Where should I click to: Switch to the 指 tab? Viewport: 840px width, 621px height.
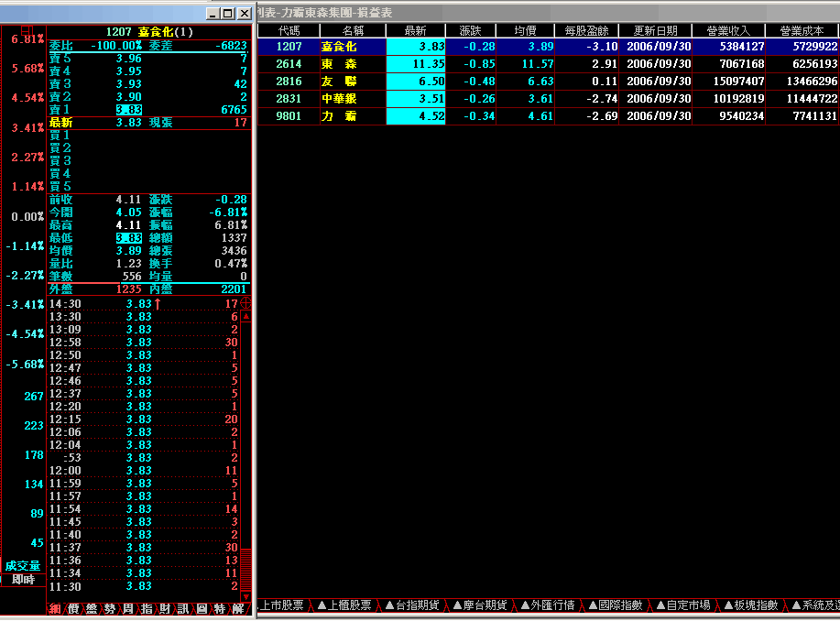(x=147, y=609)
